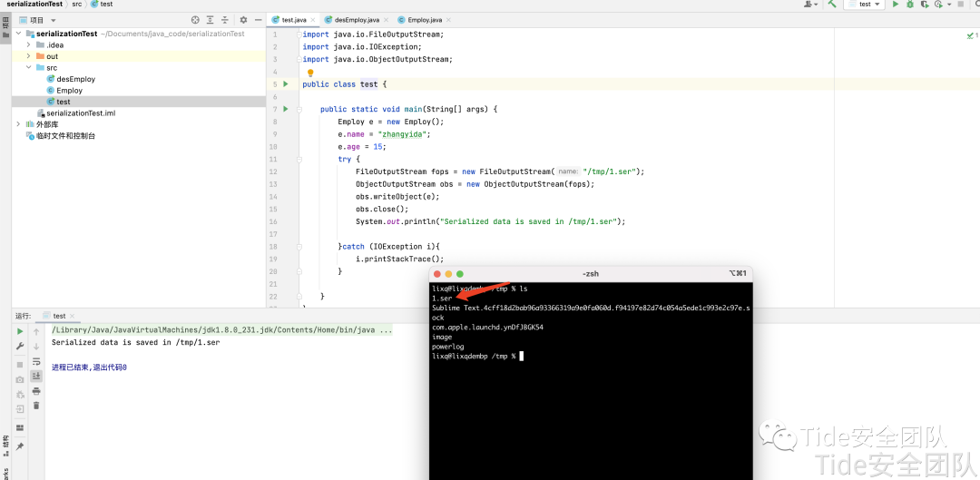The height and width of the screenshot is (480, 980).
Task: Click the run gutter arrow on line 5
Action: click(286, 83)
